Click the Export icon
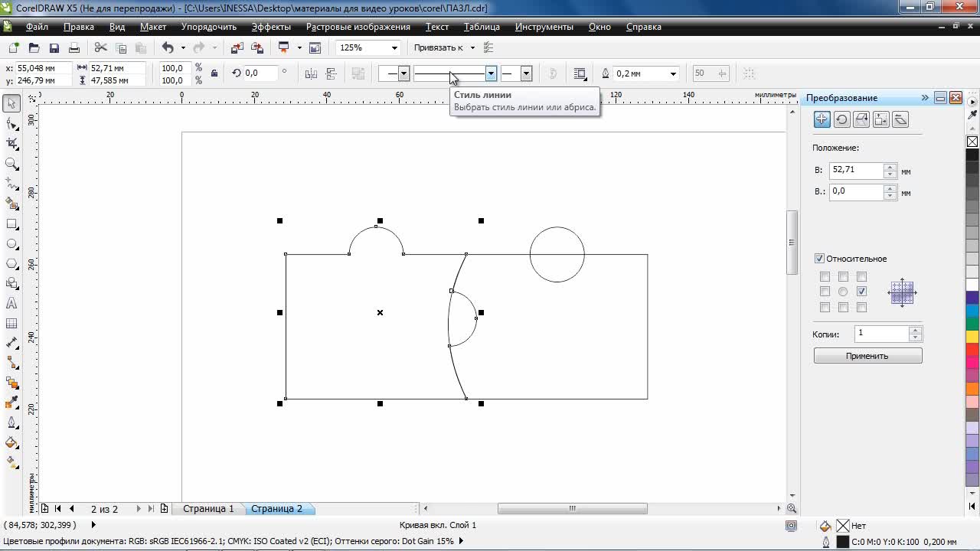 tap(257, 47)
